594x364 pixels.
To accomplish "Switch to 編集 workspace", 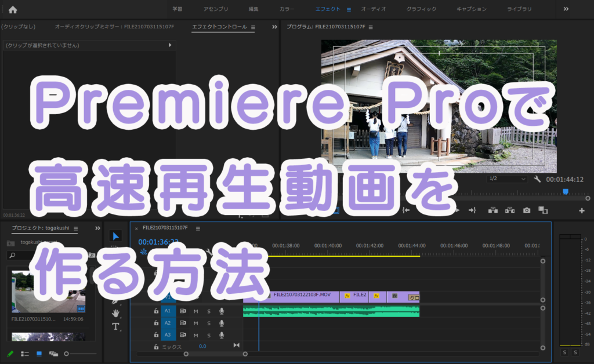I will [253, 9].
